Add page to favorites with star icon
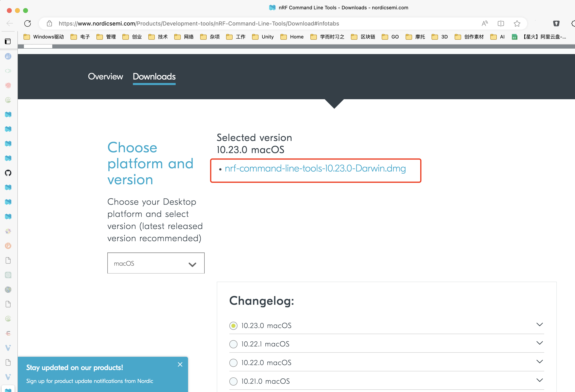Viewport: 575px width, 392px height. (517, 23)
